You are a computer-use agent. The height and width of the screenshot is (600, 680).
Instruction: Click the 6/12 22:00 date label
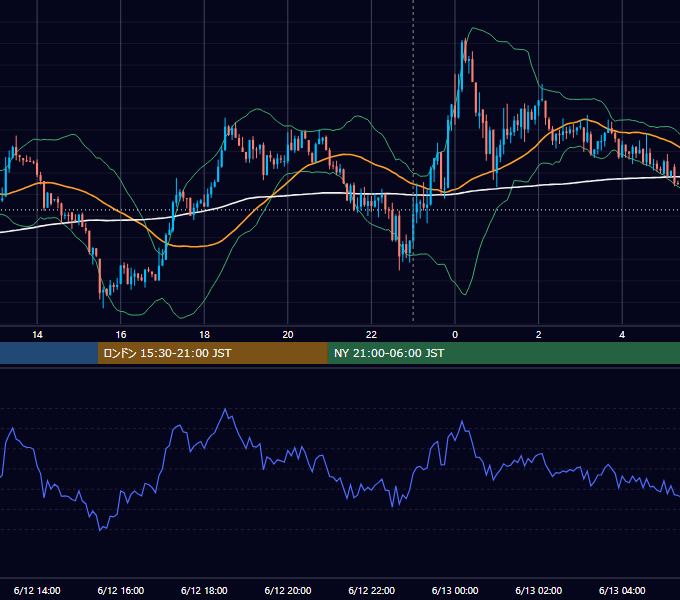pos(372,590)
